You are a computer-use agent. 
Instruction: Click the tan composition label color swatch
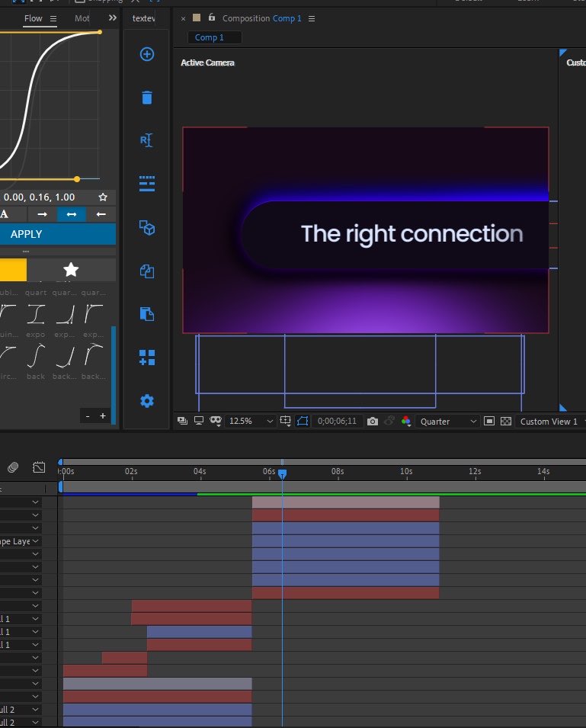point(197,18)
